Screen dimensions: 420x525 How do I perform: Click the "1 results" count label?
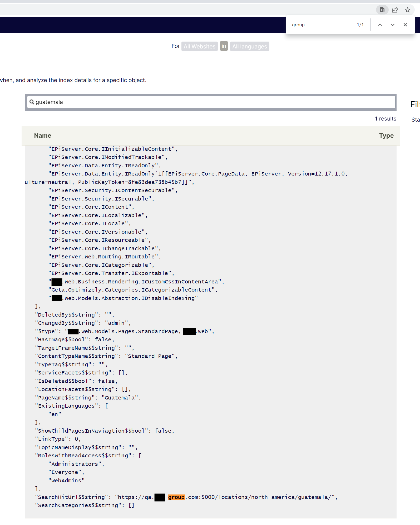[385, 119]
